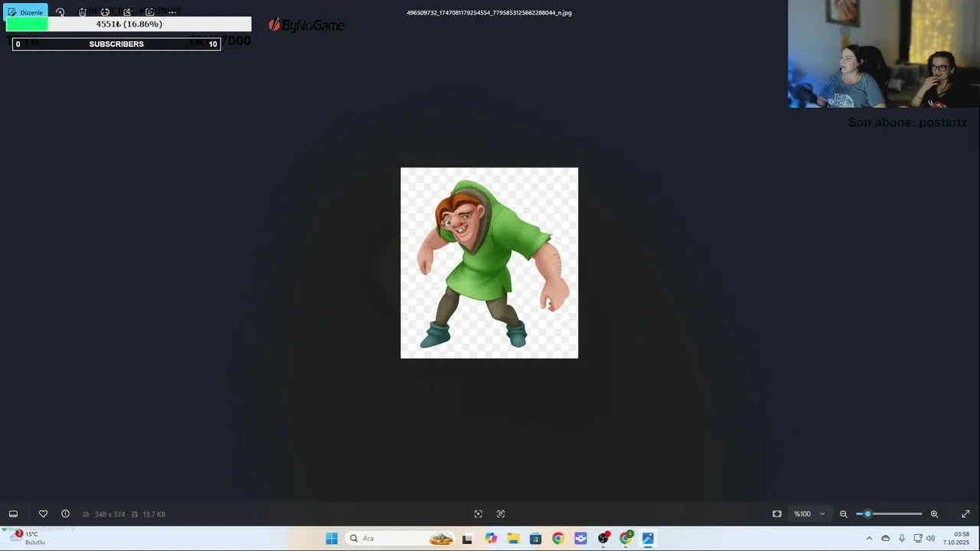The image size is (980, 551).
Task: Click the 348 x 374 dimensions text
Action: [x=109, y=514]
